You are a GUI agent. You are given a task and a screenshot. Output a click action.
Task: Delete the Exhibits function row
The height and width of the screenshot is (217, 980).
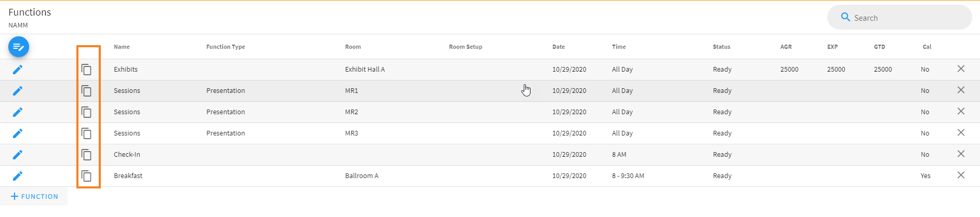coord(961,69)
